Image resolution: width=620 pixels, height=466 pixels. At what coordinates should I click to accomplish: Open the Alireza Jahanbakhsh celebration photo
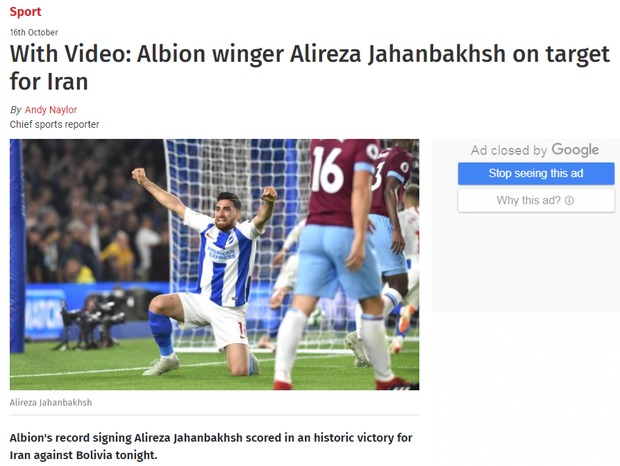click(214, 264)
